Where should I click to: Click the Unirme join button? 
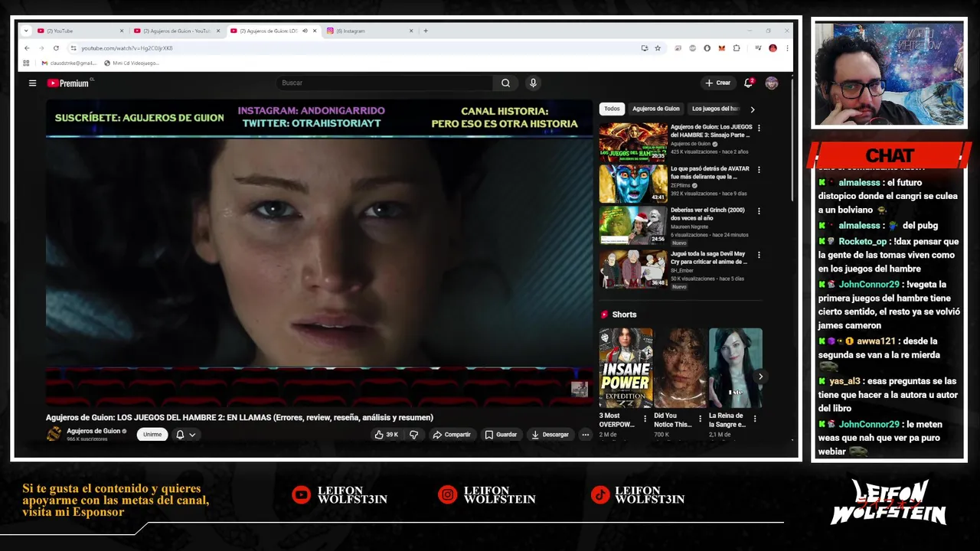click(x=152, y=435)
